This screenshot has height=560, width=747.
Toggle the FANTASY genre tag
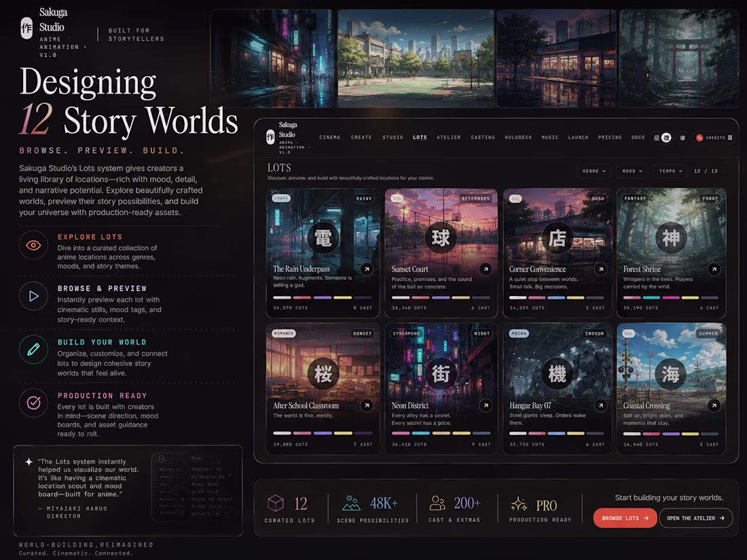point(635,199)
